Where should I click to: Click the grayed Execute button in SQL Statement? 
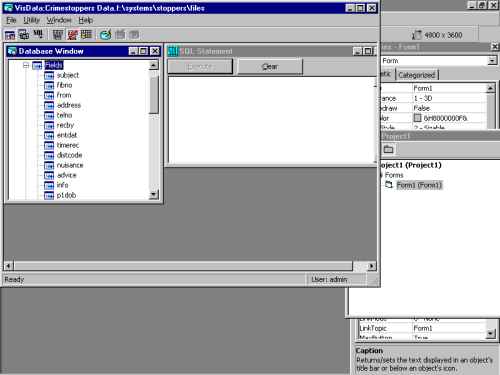[x=200, y=67]
